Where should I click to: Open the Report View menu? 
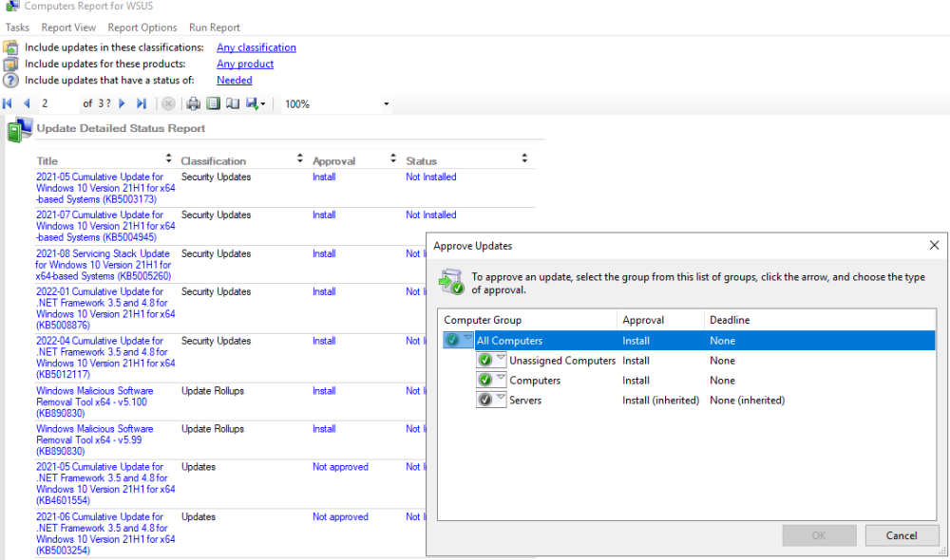[68, 28]
